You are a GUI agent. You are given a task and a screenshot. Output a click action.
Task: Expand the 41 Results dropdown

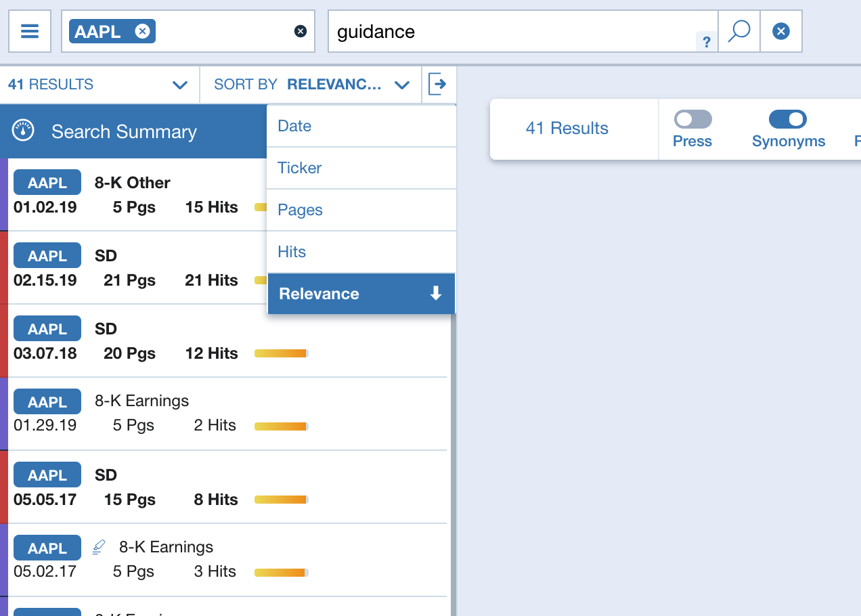tap(100, 85)
